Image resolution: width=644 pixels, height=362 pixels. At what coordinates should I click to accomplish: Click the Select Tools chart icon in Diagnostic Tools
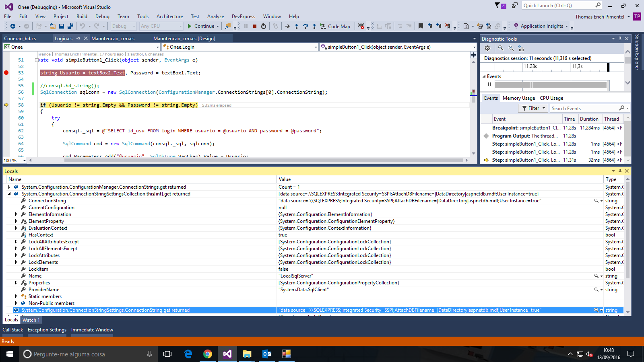521,48
